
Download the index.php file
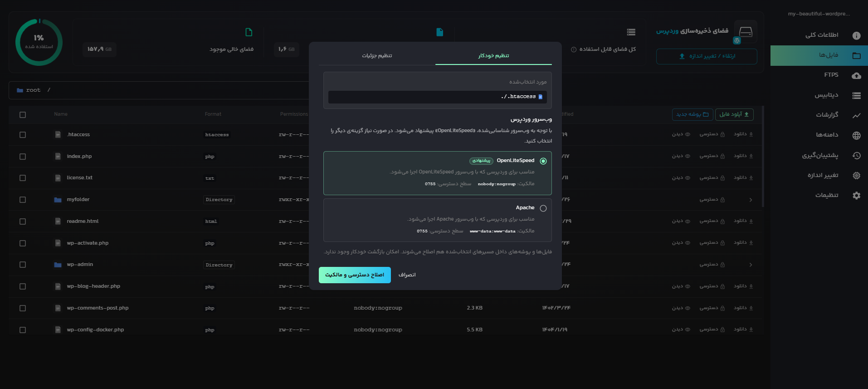(743, 156)
